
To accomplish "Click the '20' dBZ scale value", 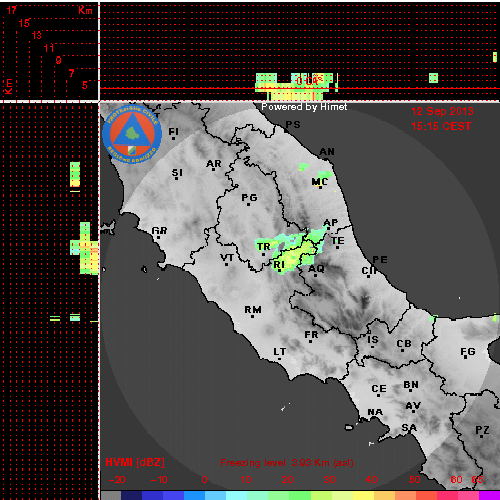I will [287, 480].
